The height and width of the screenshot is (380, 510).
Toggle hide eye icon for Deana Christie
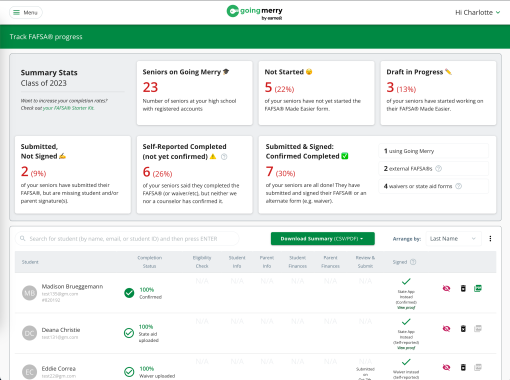click(446, 329)
